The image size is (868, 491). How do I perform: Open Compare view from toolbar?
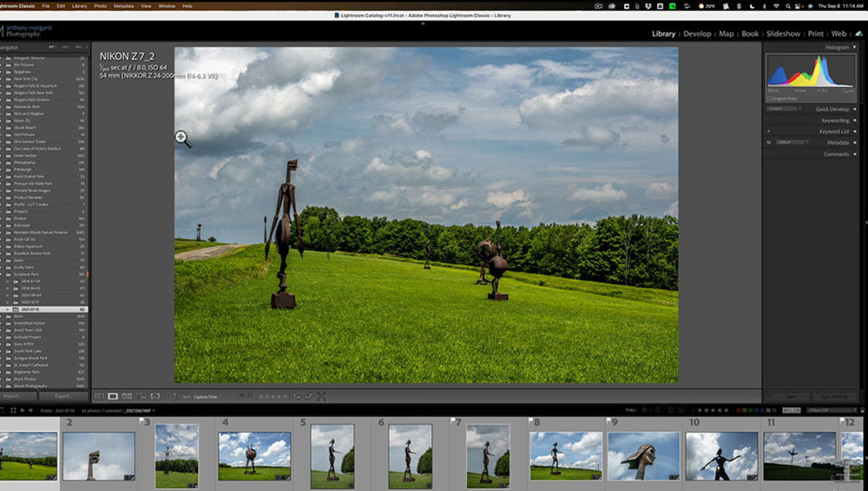(x=127, y=396)
